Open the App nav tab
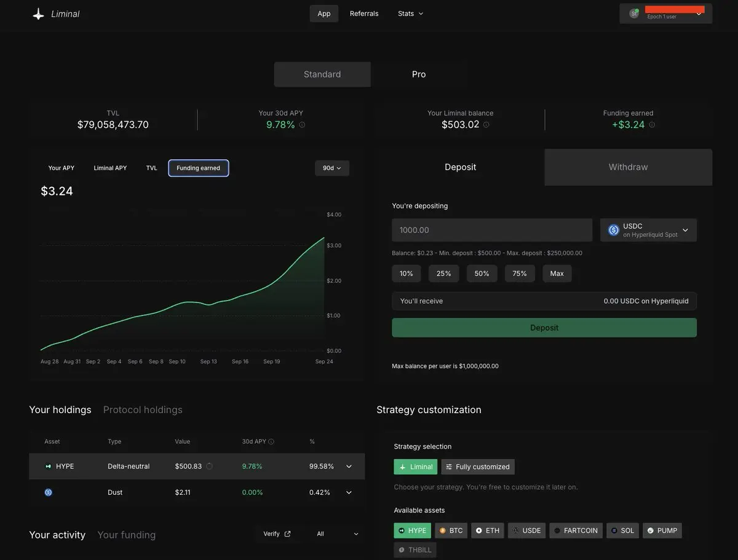Screen dimensions: 738x560 [x=324, y=14]
